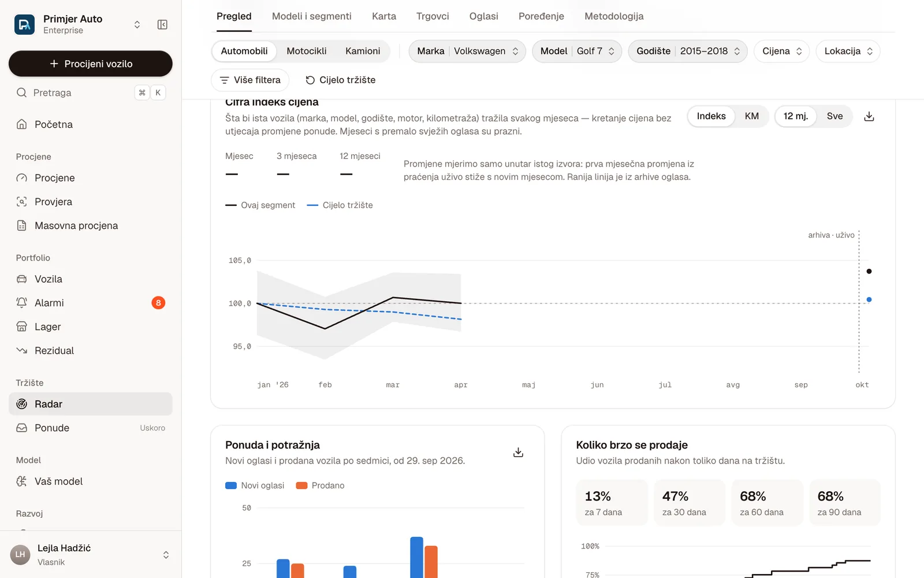Download Ponuda i potražnja data
The height and width of the screenshot is (578, 924).
point(518,452)
